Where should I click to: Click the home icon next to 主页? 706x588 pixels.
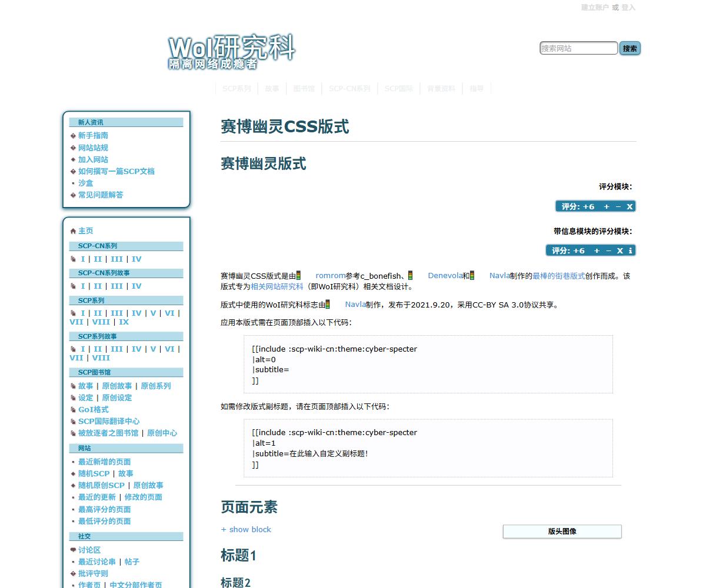pyautogui.click(x=73, y=231)
